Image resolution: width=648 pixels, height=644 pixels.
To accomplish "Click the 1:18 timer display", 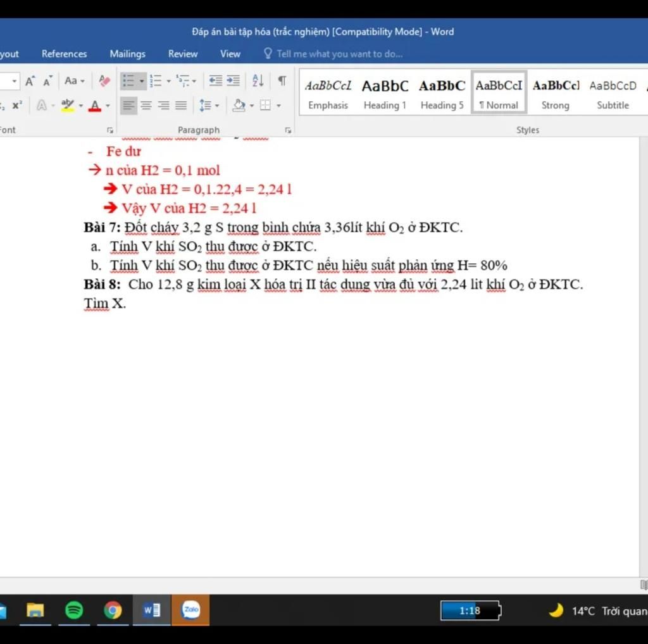I will (470, 610).
